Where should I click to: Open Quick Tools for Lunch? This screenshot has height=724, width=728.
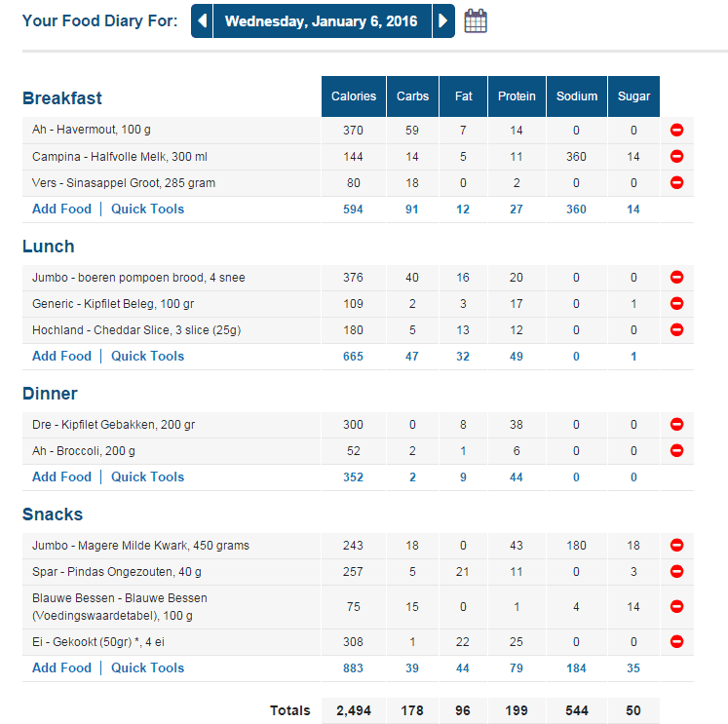pyautogui.click(x=147, y=356)
